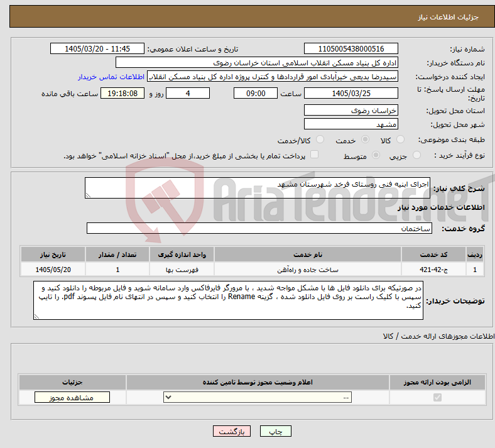Click the ایجاد کننده درخواست field
This screenshot has width=495, height=448.
click(273, 77)
